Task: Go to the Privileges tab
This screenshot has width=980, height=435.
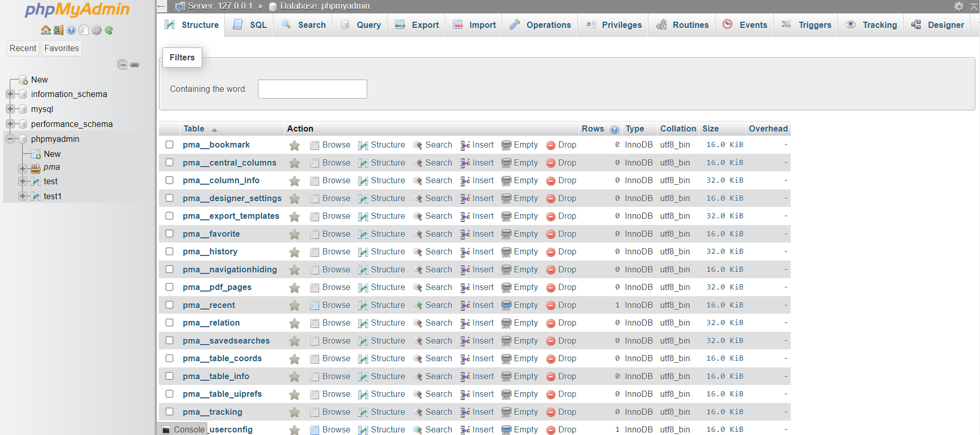Action: [x=614, y=25]
